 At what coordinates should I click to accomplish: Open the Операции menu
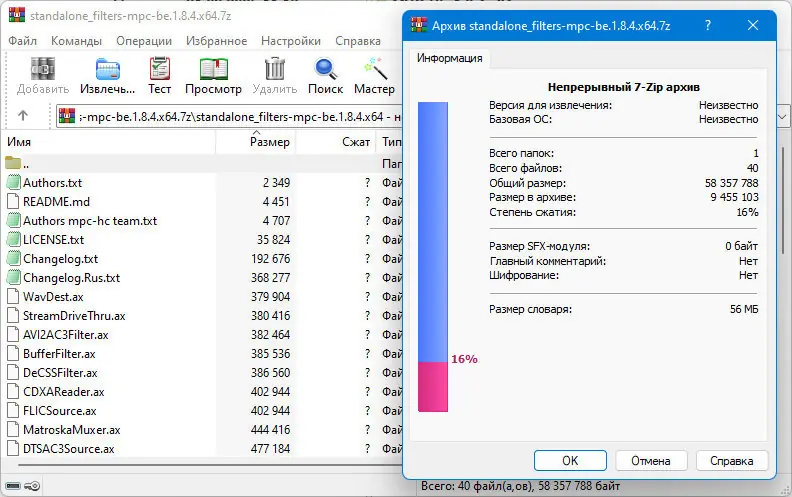pyautogui.click(x=144, y=41)
